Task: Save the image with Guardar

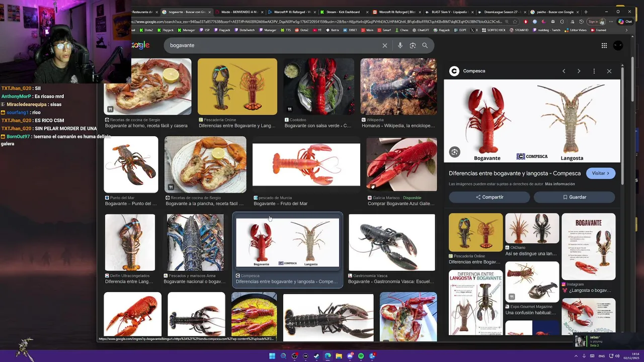Action: tap(575, 197)
